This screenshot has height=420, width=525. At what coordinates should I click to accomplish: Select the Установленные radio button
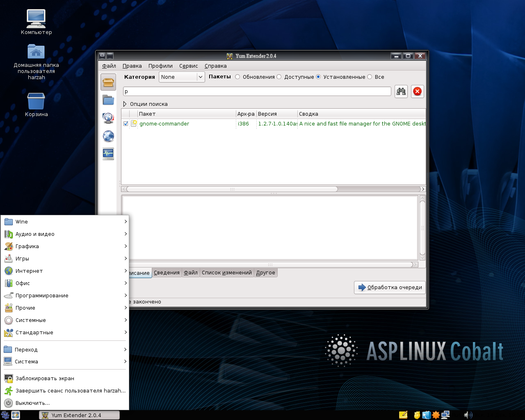(x=318, y=77)
